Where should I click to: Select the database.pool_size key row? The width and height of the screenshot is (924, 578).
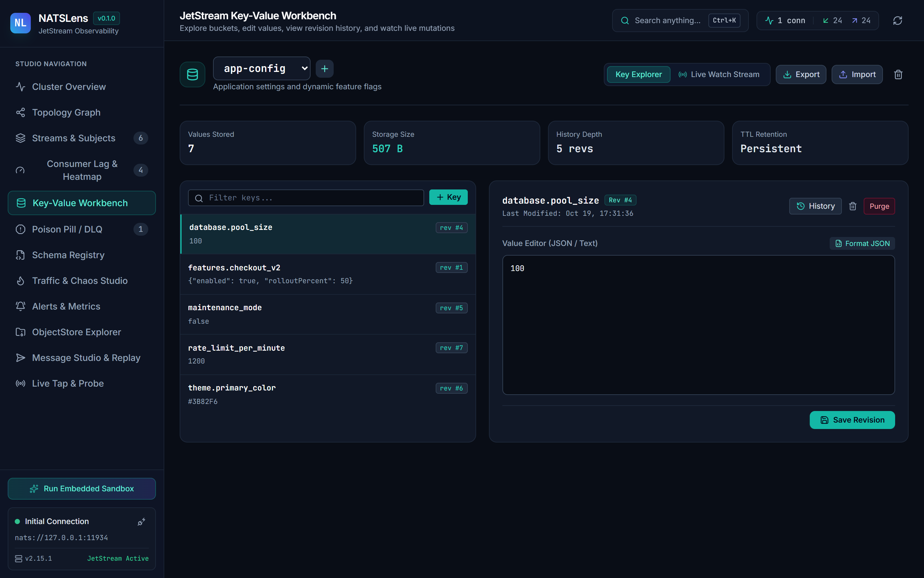328,234
